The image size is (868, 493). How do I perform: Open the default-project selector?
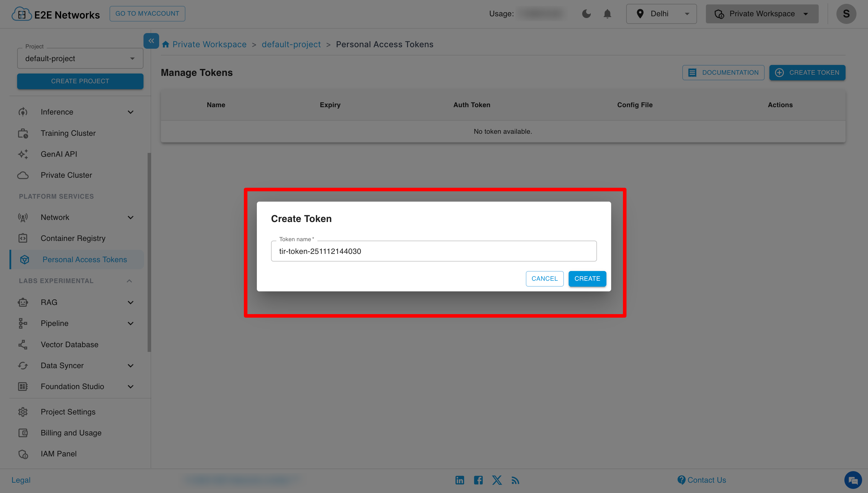pyautogui.click(x=80, y=58)
